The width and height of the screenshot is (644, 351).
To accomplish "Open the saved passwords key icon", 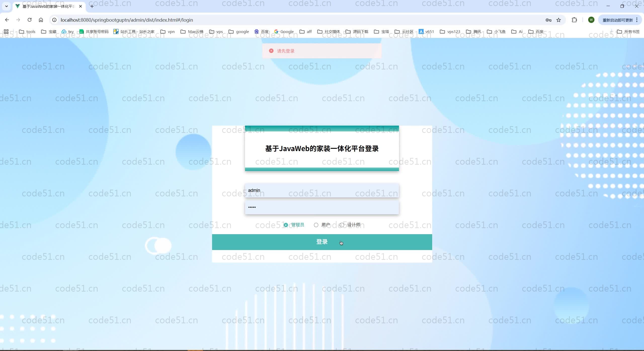I will 548,20.
